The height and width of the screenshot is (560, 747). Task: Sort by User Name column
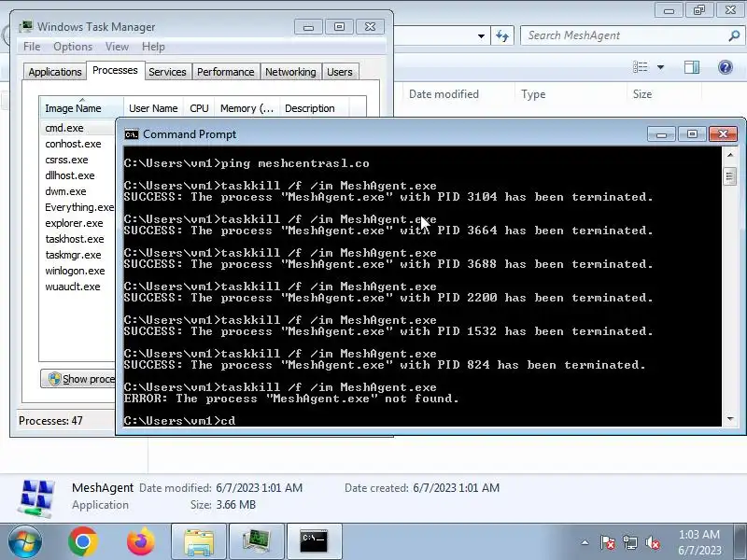pyautogui.click(x=153, y=108)
